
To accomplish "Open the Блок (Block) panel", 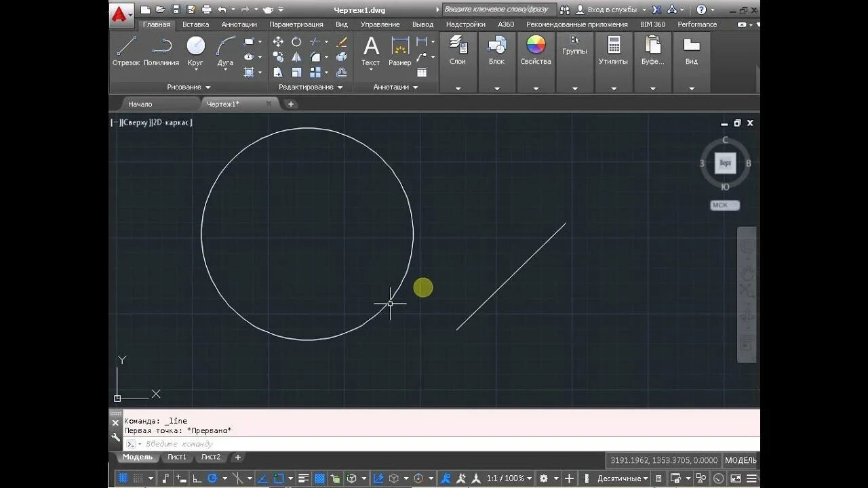I will tap(497, 50).
